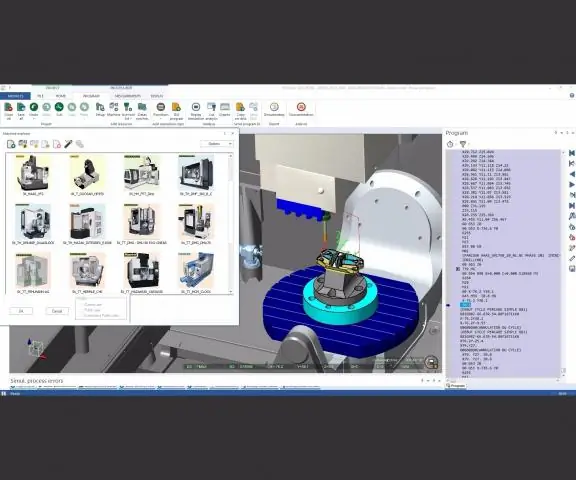Open the dropdown at machine dialog top right
This screenshot has height=480, width=576.
point(217,144)
